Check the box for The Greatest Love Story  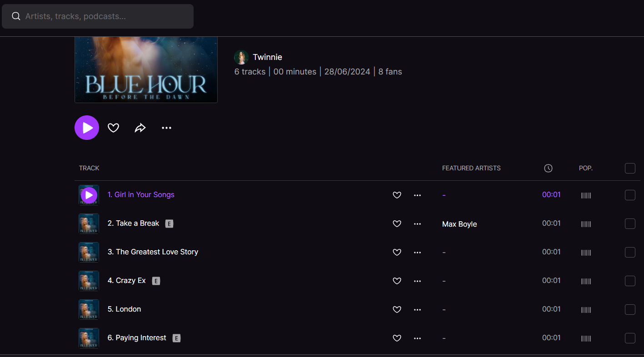tap(630, 253)
